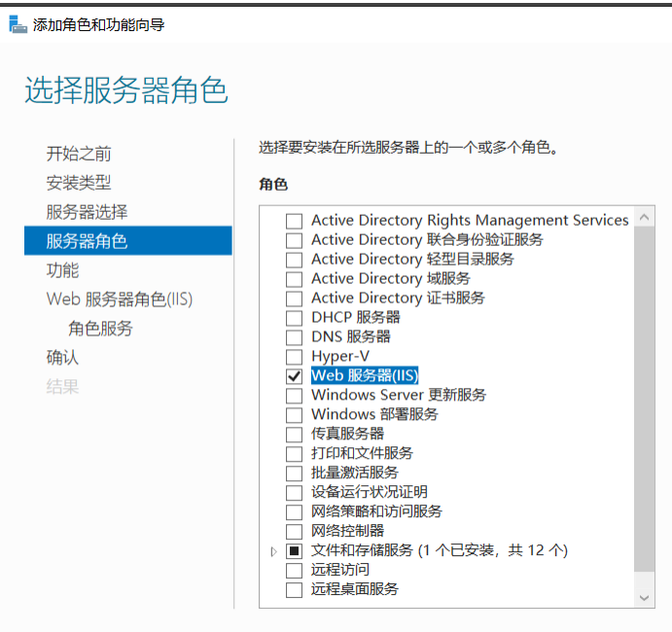Tick the Active Directory 轻型目录服务 checkbox
This screenshot has height=632, width=672.
click(294, 260)
